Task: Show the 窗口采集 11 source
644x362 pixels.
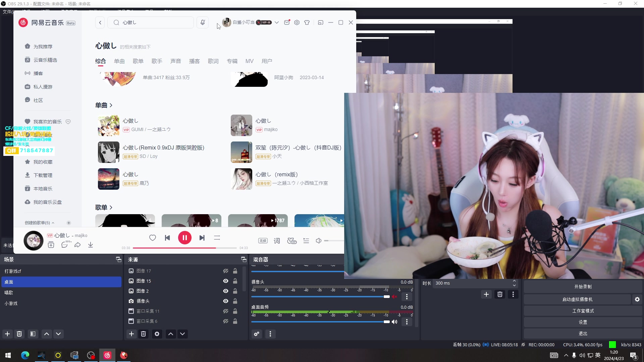Action: pos(226,311)
